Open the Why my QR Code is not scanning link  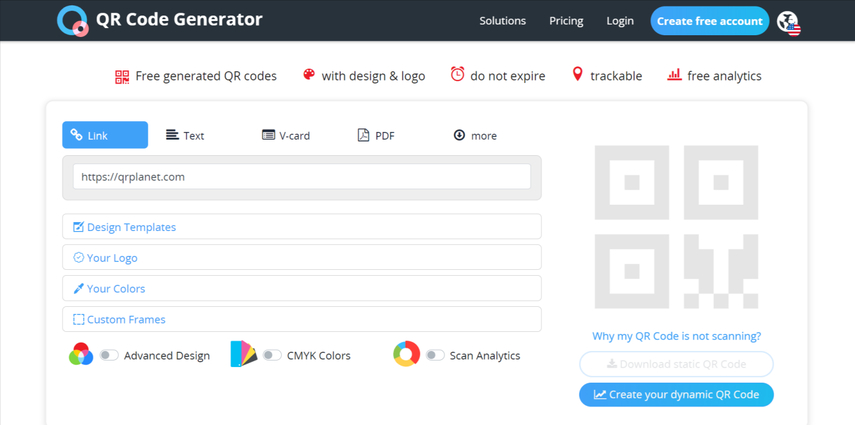677,336
